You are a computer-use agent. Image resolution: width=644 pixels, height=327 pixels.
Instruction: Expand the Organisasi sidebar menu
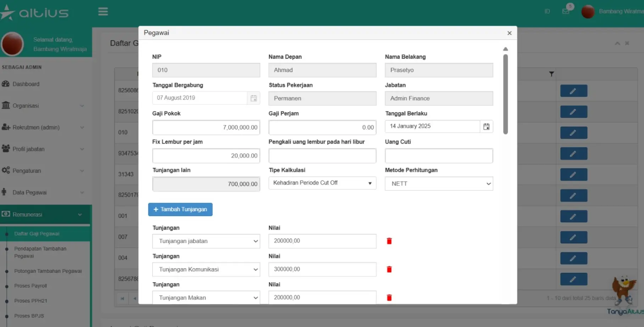tap(43, 106)
